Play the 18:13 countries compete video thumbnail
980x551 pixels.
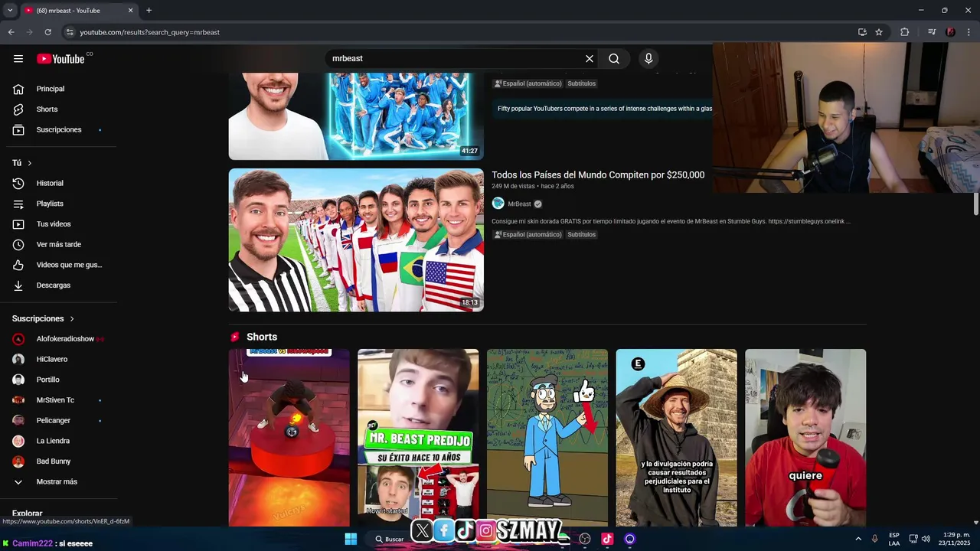point(356,240)
